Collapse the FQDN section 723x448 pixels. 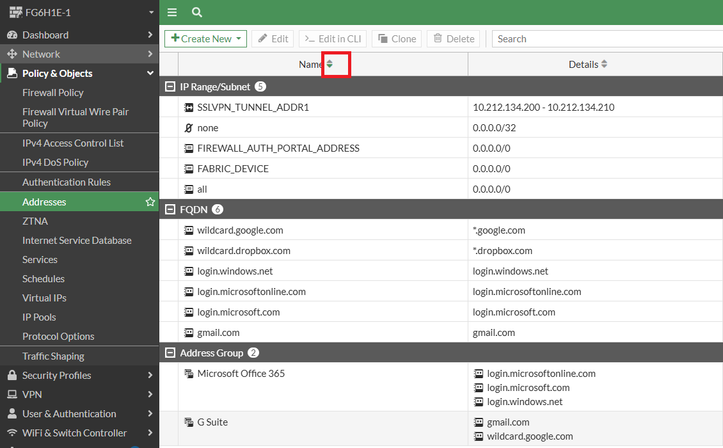(x=170, y=209)
